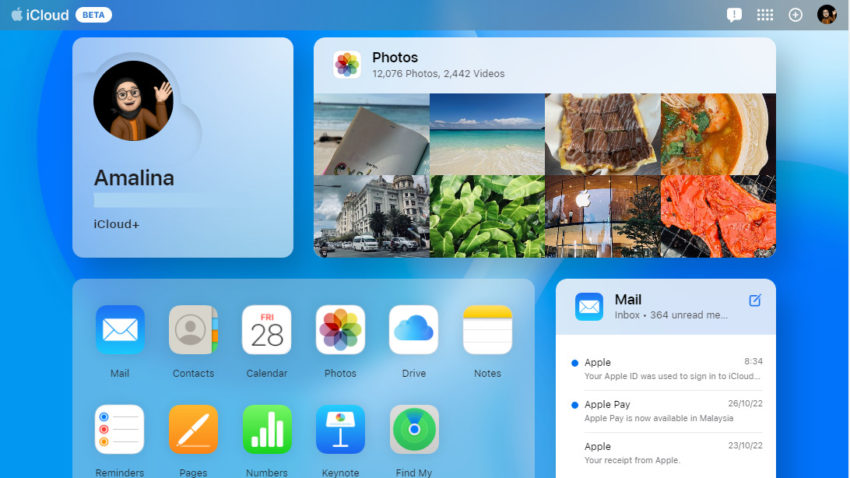
Task: Open the Pages app
Action: (x=193, y=430)
